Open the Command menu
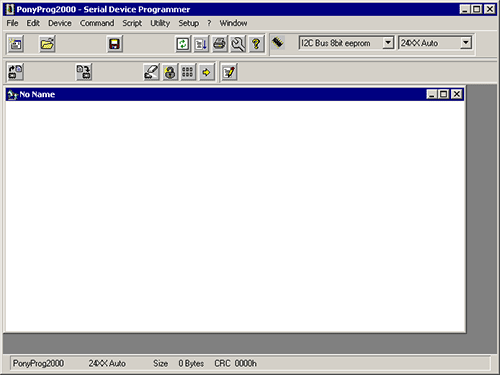 click(97, 23)
